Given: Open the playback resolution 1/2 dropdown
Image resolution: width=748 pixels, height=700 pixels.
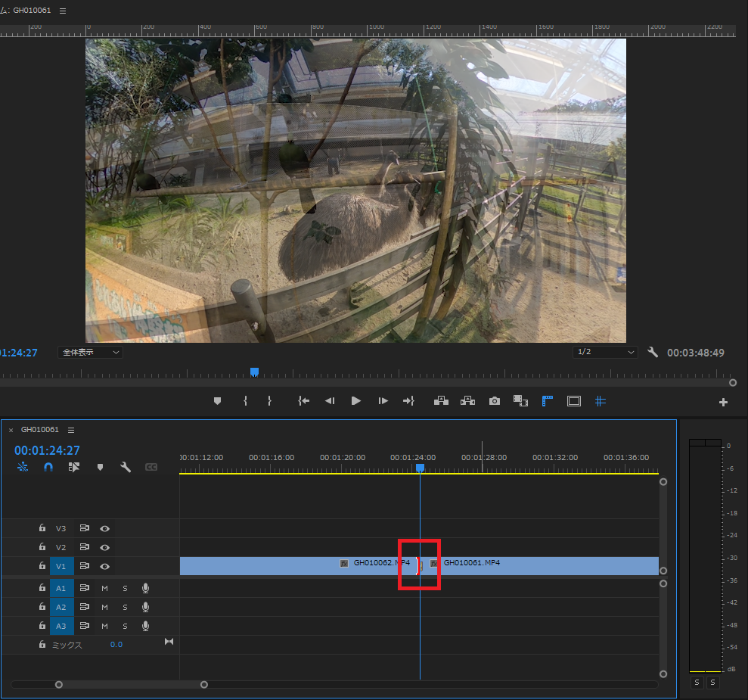Looking at the screenshot, I should tap(605, 352).
